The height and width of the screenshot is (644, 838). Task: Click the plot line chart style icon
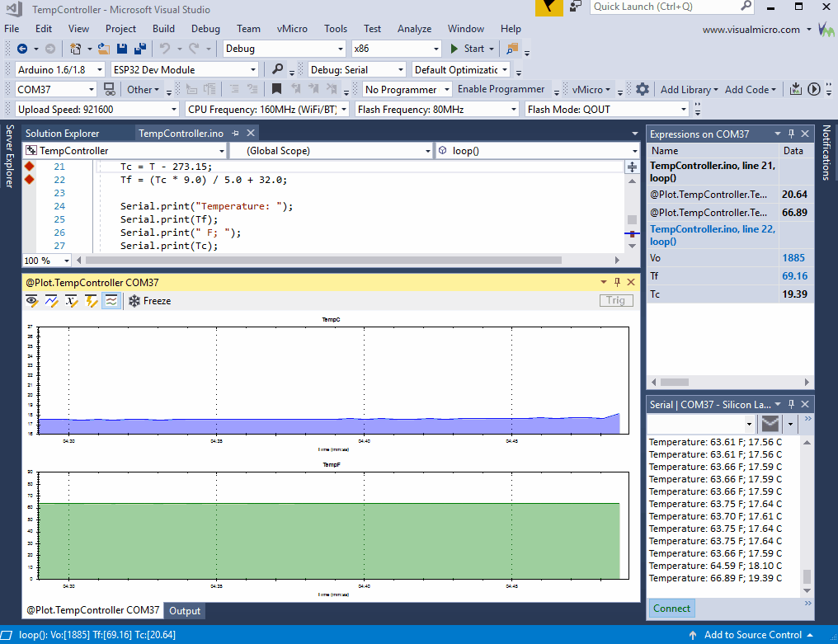(x=51, y=301)
